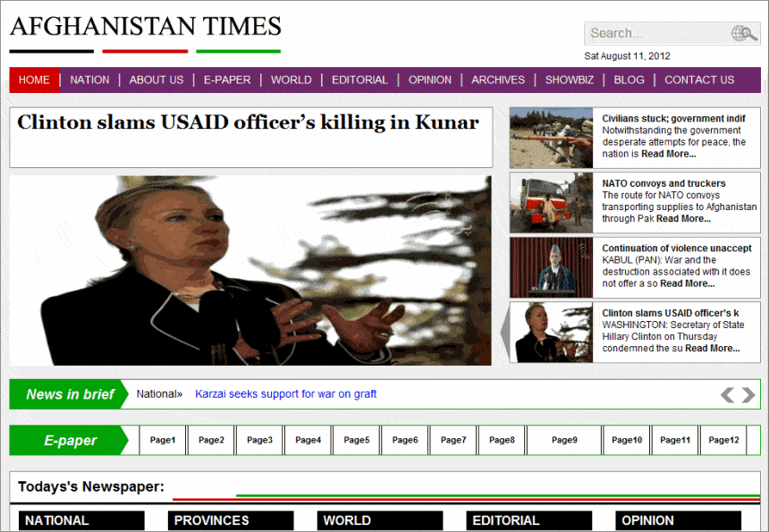Open Karzai seeks support for war on graft
The image size is (769, 532).
tap(286, 393)
